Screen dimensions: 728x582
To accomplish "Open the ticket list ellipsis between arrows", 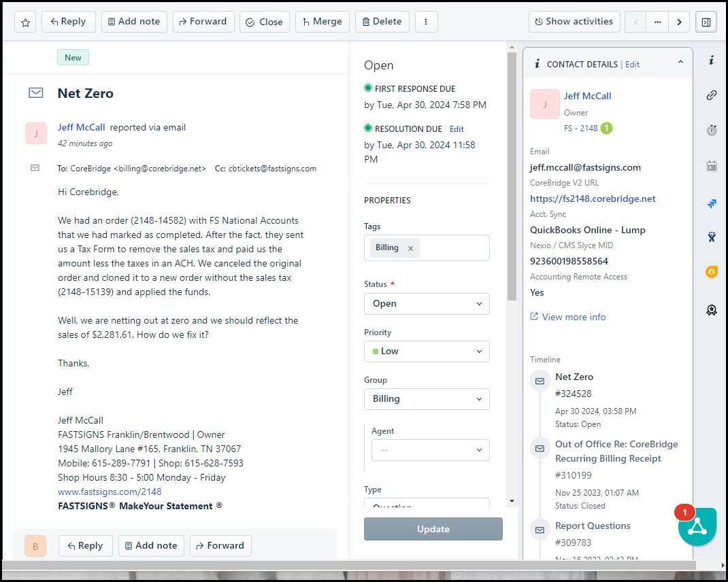I will [657, 22].
